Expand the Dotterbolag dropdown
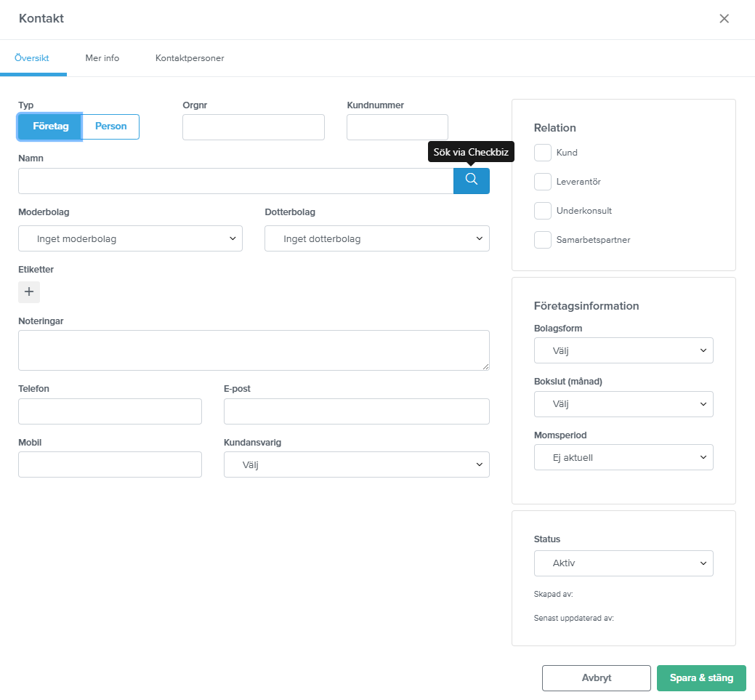The height and width of the screenshot is (700, 755). click(376, 238)
